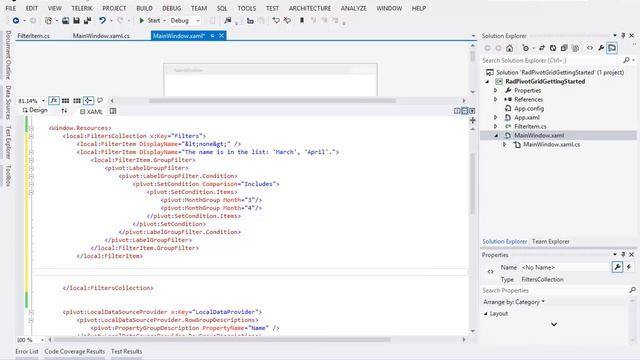The image size is (640, 360).
Task: Click the Uncomment selection toolbar icon
Action: tap(287, 20)
